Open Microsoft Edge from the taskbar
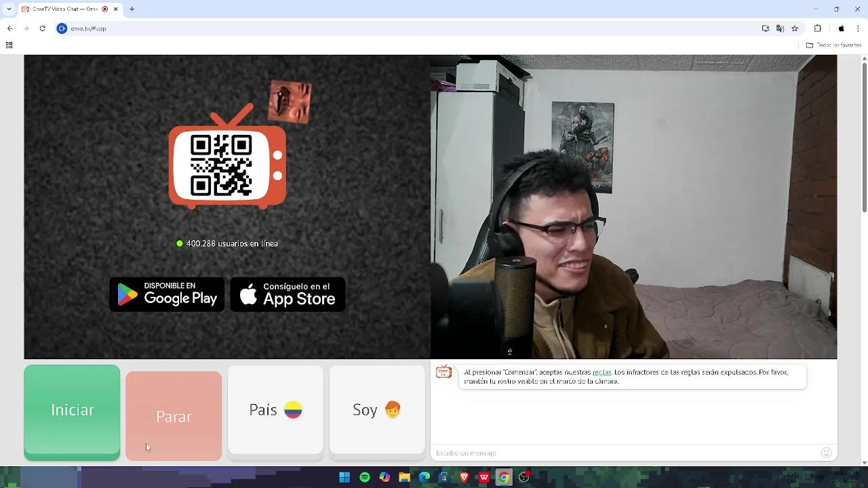 click(425, 477)
